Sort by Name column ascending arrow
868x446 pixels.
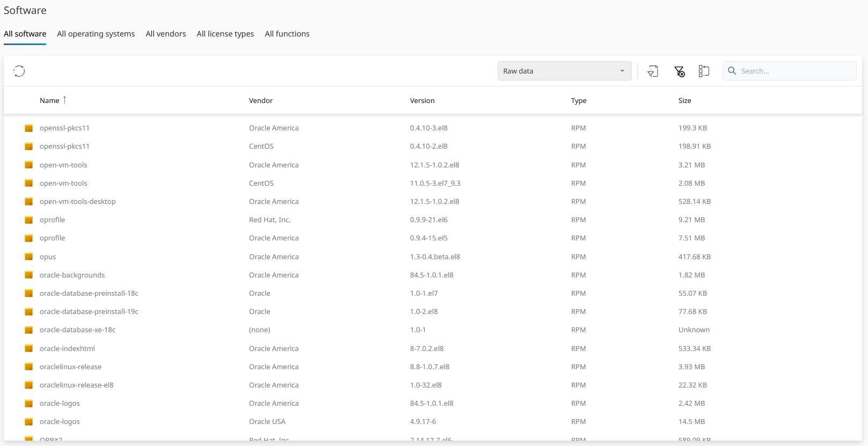pyautogui.click(x=64, y=100)
